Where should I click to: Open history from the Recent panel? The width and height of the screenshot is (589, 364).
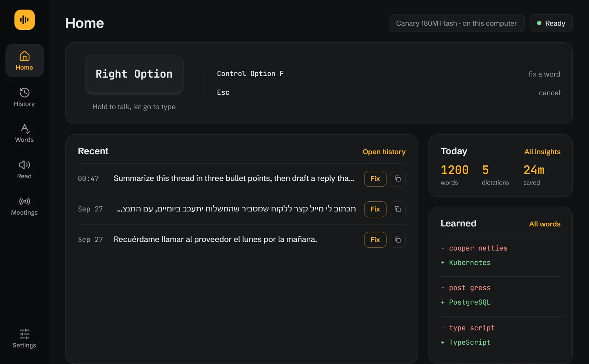(x=384, y=152)
